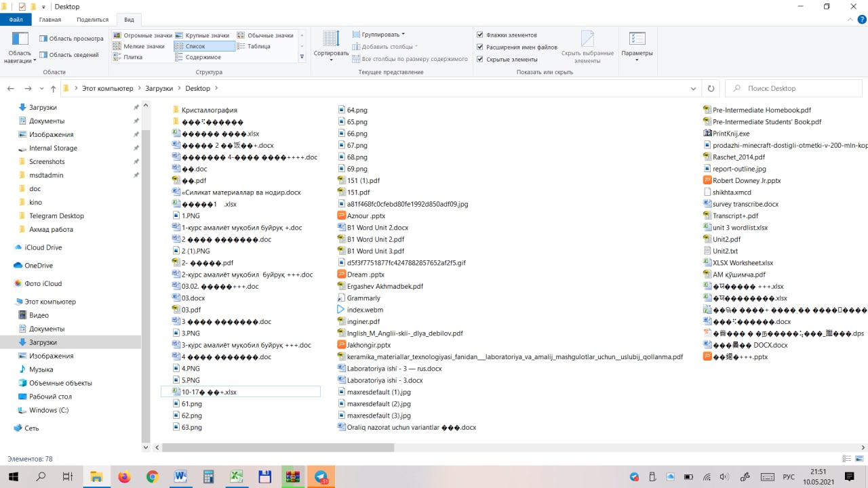Click New folder icon in title bar
868x488 pixels.
pos(34,7)
